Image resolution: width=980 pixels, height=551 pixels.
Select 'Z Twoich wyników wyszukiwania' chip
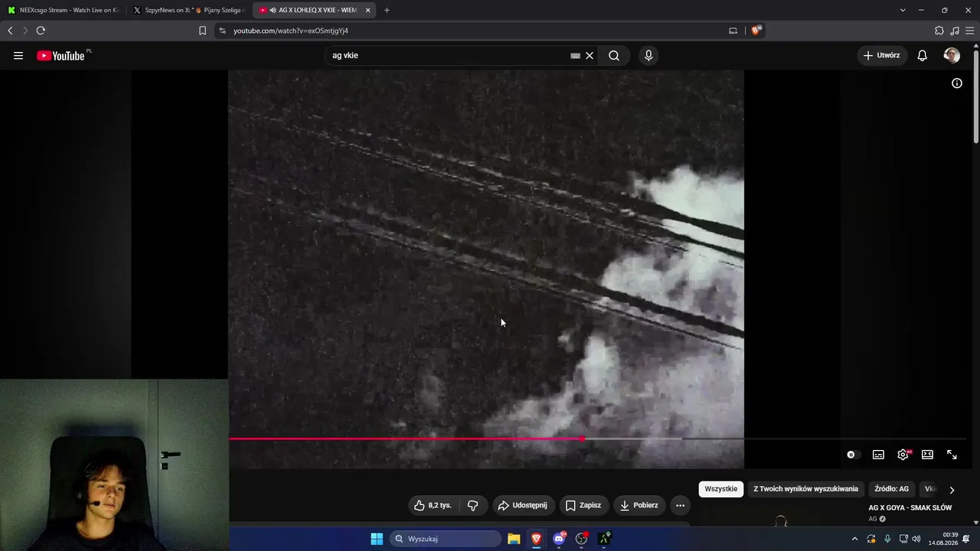click(805, 489)
